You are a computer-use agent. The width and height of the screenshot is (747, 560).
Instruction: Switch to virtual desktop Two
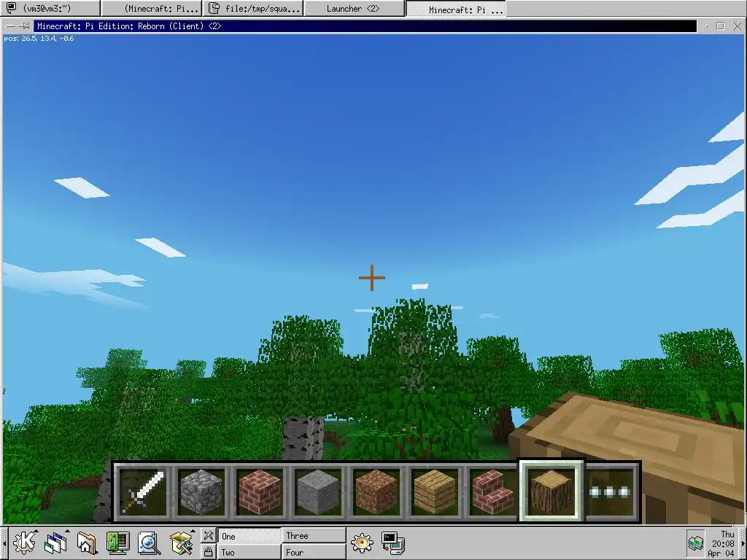249,553
